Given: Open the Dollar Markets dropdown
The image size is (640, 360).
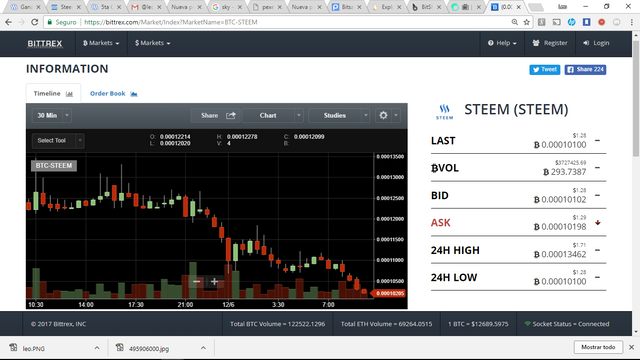Looking at the screenshot, I should pyautogui.click(x=152, y=43).
